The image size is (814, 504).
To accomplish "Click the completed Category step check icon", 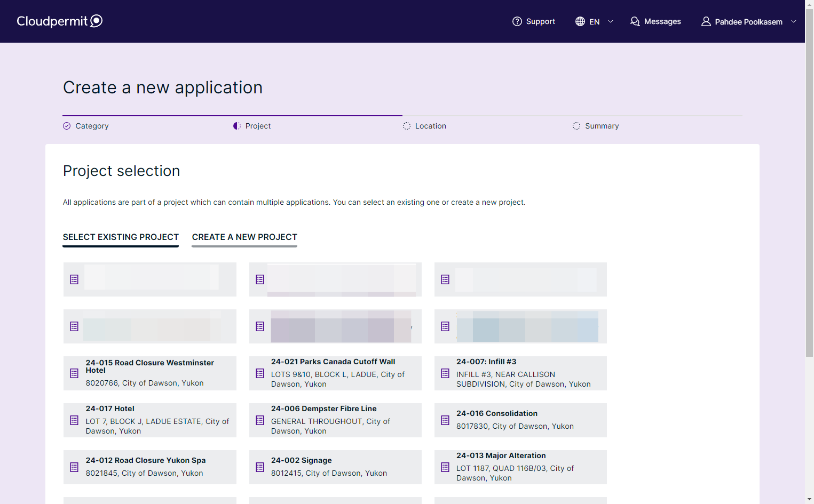I will point(67,126).
